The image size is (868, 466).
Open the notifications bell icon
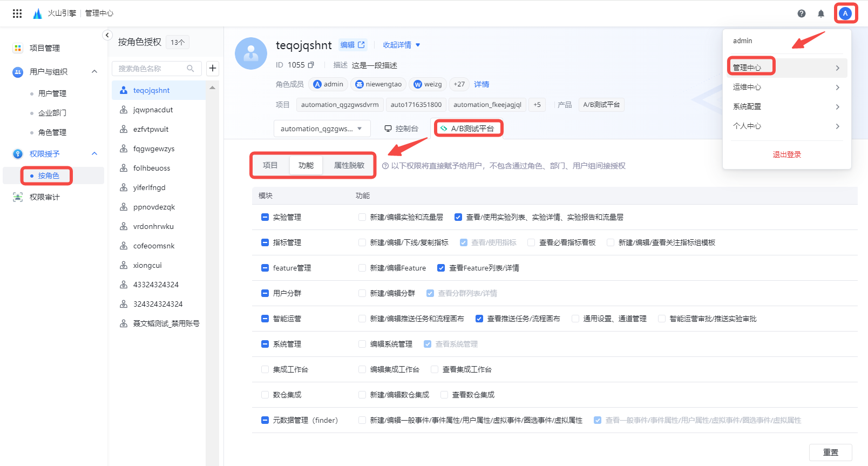(x=821, y=13)
